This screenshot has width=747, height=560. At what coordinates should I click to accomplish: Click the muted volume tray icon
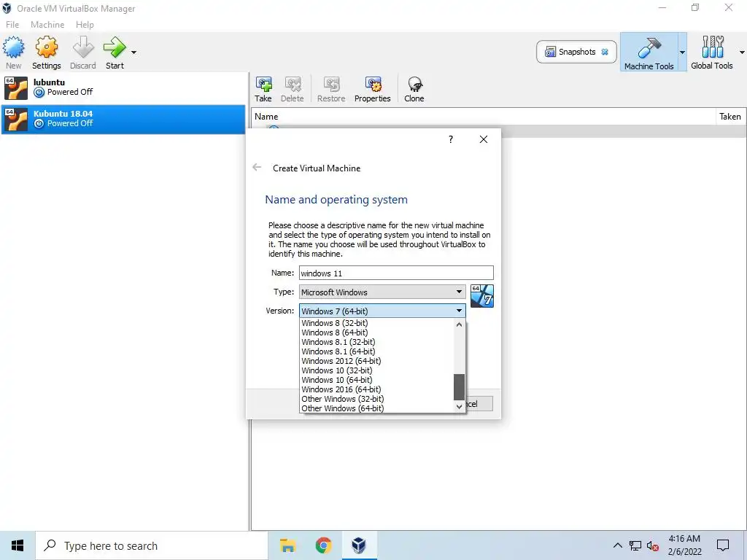tap(653, 546)
